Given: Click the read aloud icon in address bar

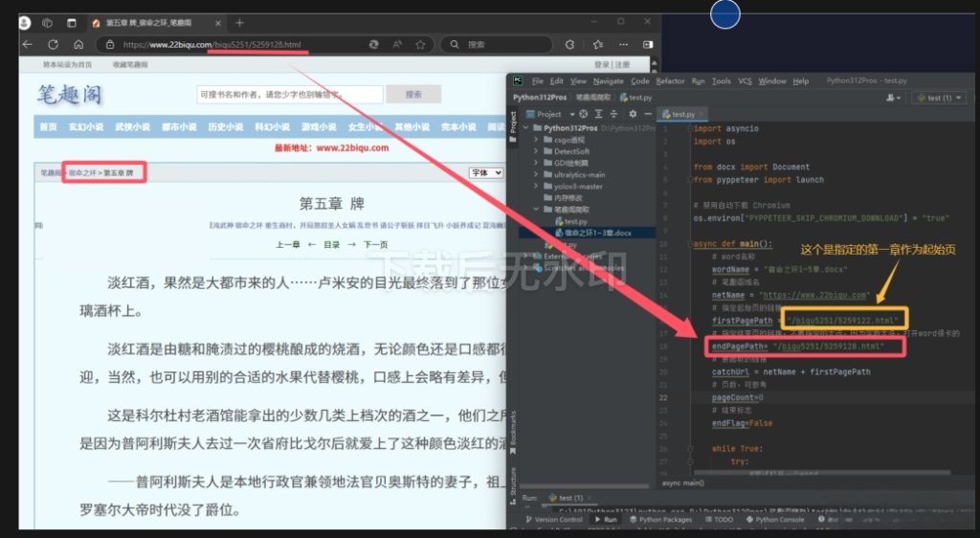Looking at the screenshot, I should 397,44.
